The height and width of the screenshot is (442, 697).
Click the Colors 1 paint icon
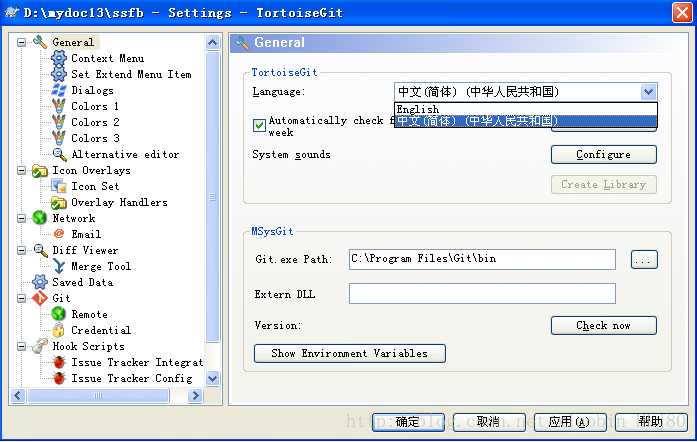coord(59,106)
